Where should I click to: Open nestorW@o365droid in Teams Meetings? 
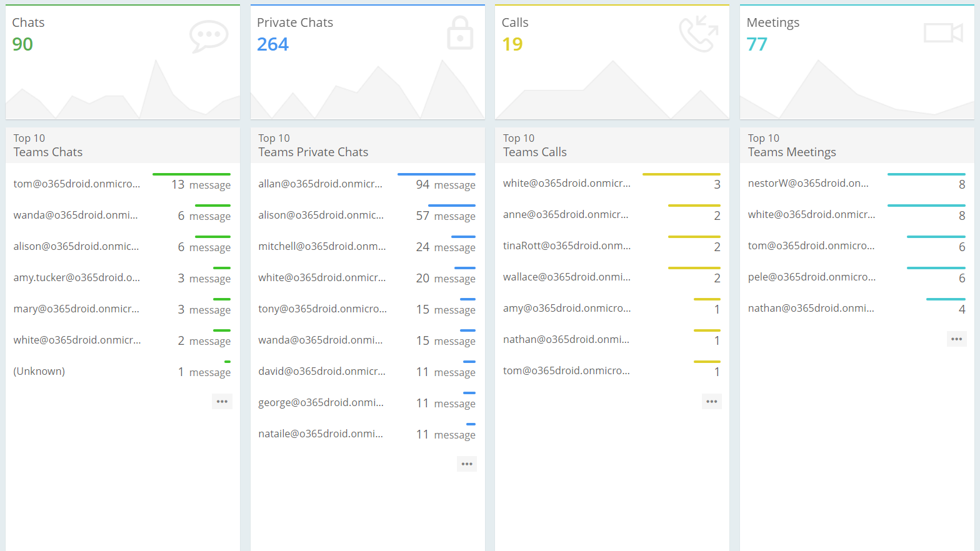[808, 183]
